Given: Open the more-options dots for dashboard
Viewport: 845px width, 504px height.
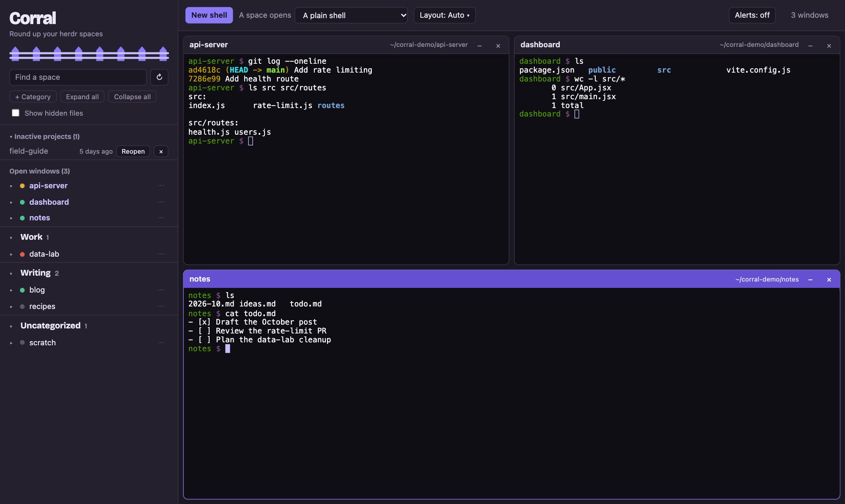Looking at the screenshot, I should point(161,202).
